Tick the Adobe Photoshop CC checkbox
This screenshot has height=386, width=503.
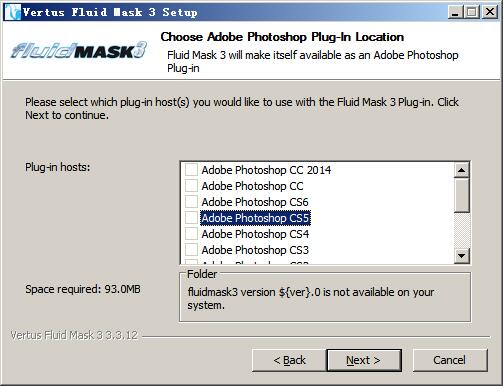point(191,186)
